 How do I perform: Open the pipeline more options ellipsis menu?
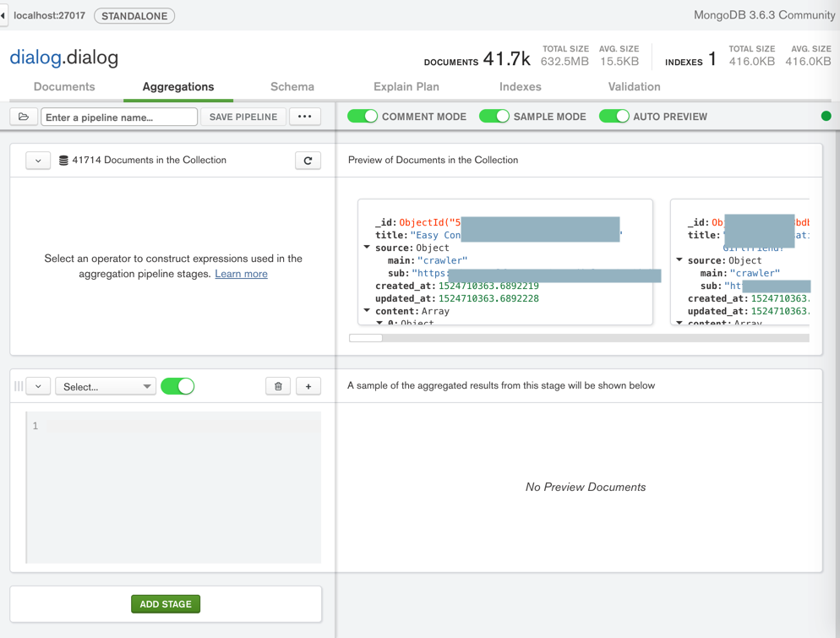304,117
